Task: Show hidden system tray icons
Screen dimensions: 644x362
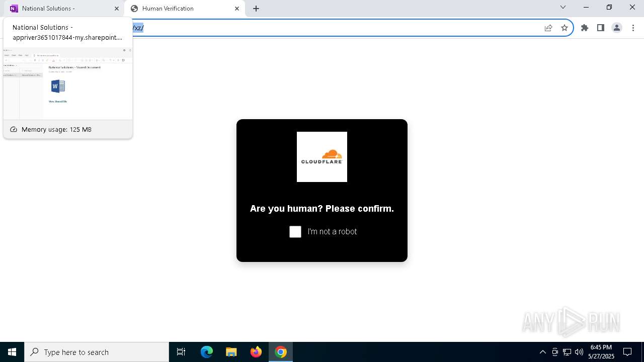Action: (542, 352)
